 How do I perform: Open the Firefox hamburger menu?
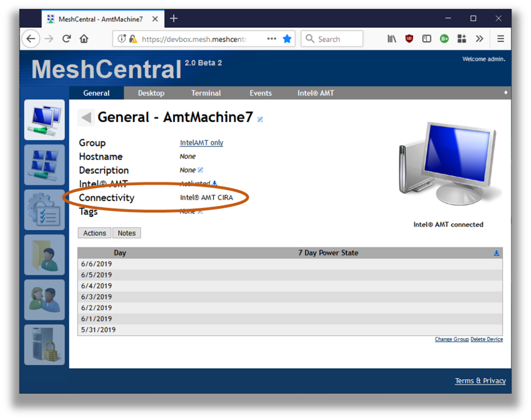pyautogui.click(x=500, y=39)
